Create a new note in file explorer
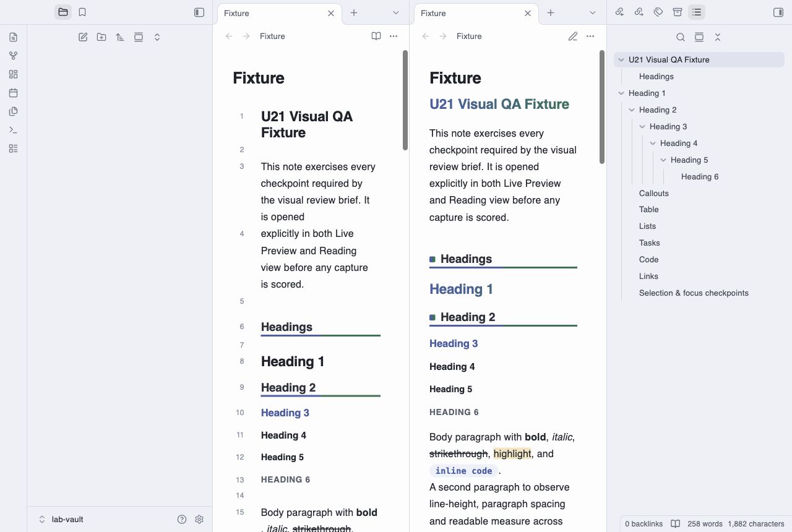This screenshot has height=532, width=792. [83, 37]
